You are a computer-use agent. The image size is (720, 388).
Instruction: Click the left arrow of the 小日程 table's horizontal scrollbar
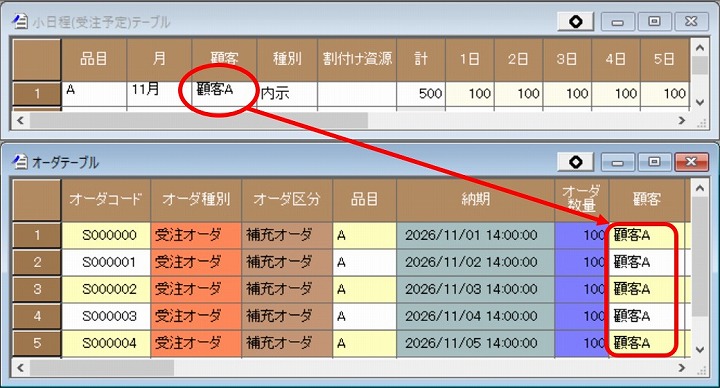[x=20, y=120]
